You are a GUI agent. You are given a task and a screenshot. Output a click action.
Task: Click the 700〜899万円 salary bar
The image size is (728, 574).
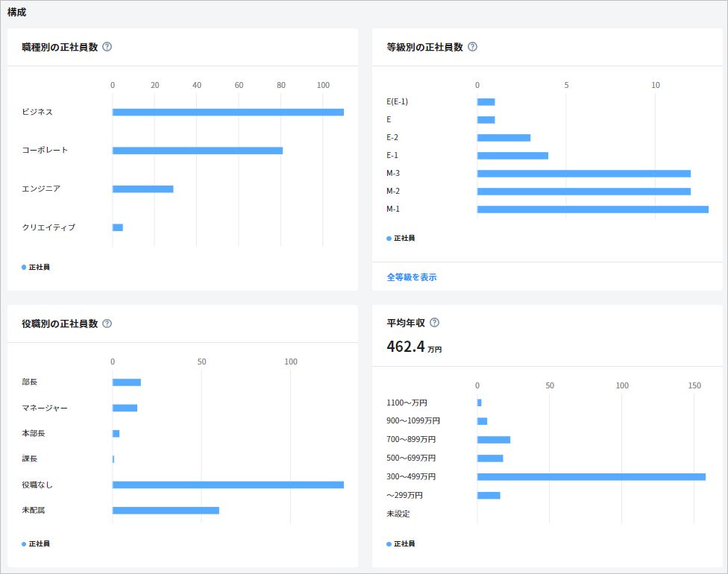(x=494, y=440)
